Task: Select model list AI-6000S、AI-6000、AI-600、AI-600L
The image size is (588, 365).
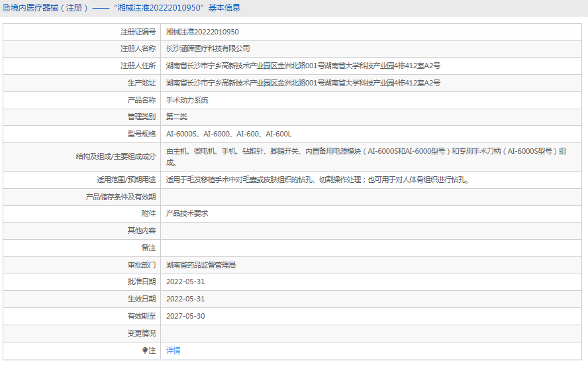Action: [228, 134]
